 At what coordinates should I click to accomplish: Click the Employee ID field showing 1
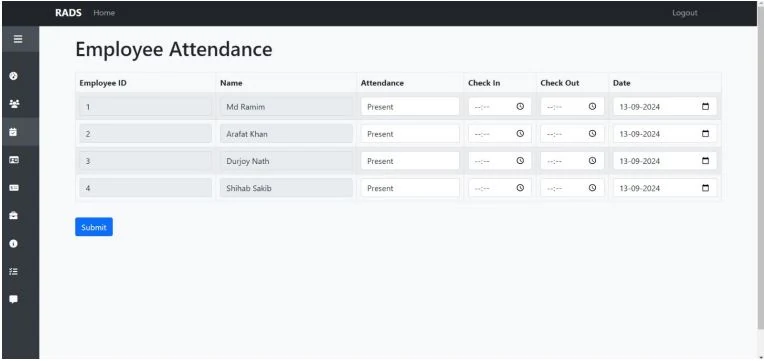145,107
